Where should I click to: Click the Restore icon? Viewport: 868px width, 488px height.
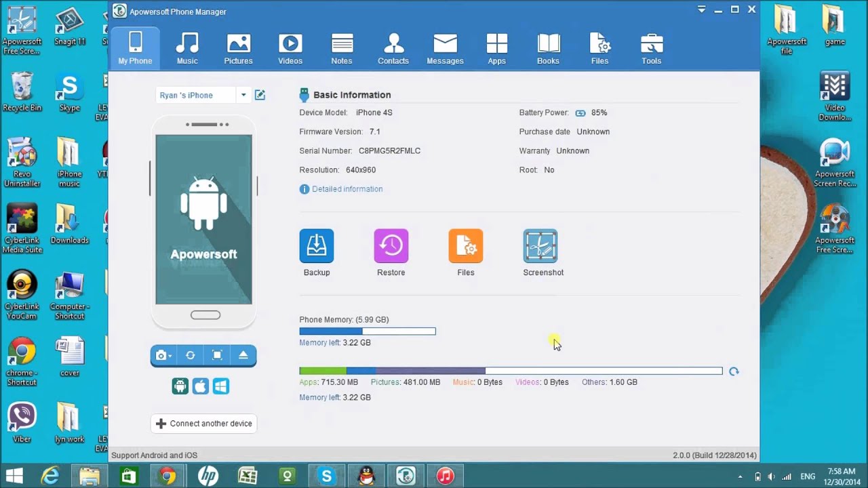(391, 246)
